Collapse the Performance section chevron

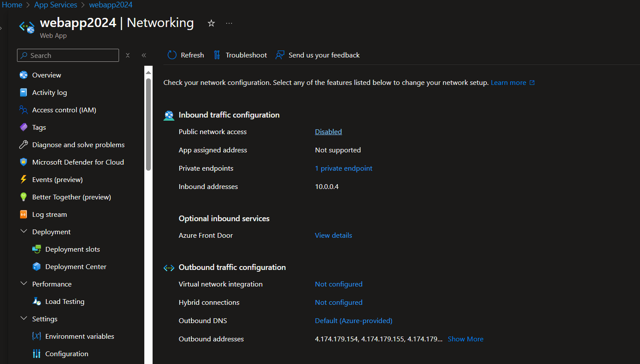coord(24,283)
